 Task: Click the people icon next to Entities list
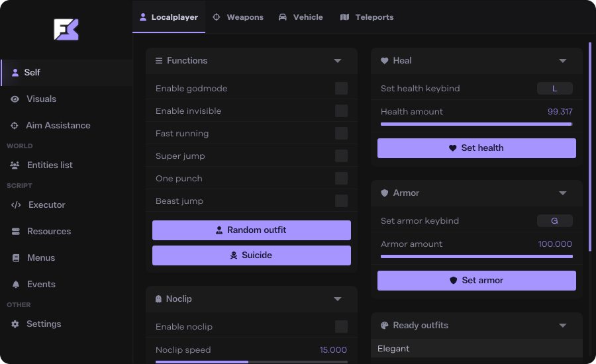(15, 165)
